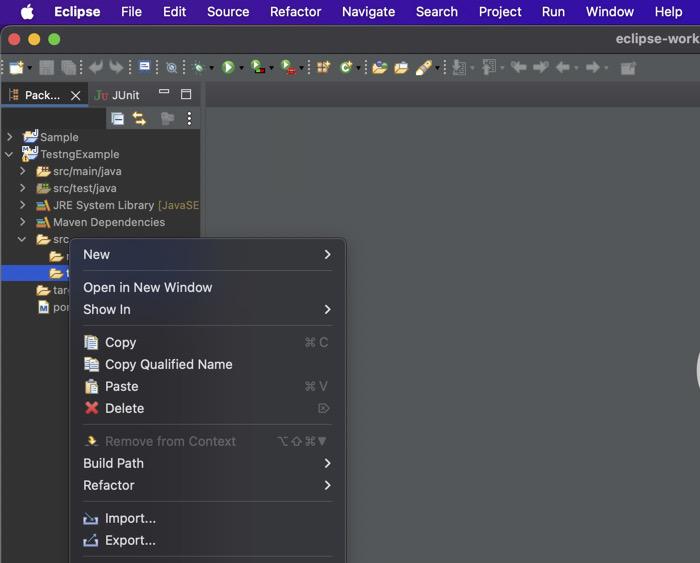Image resolution: width=700 pixels, height=563 pixels.
Task: Open the New submenu in context menu
Action: click(x=208, y=254)
